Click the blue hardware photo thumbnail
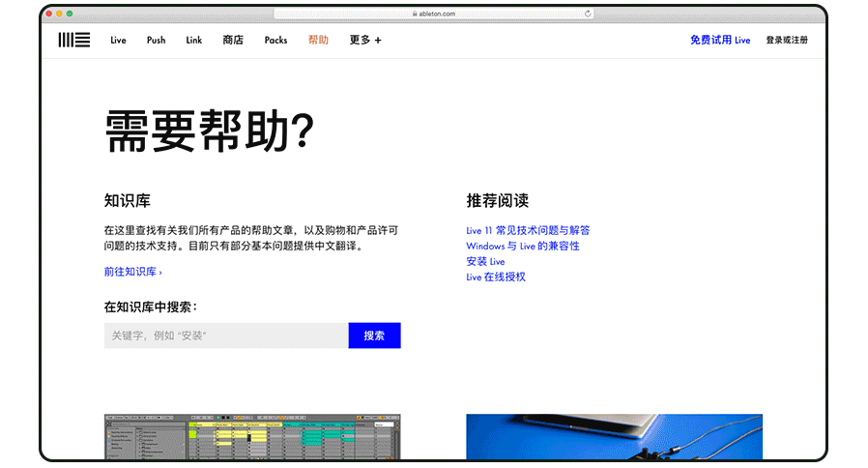This screenshot has width=868, height=468. pyautogui.click(x=615, y=436)
